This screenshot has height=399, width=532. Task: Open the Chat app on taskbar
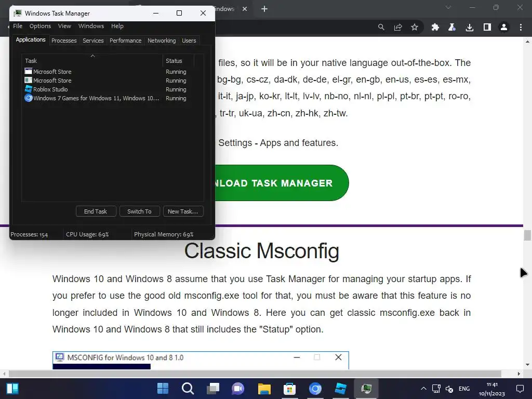tap(238, 389)
